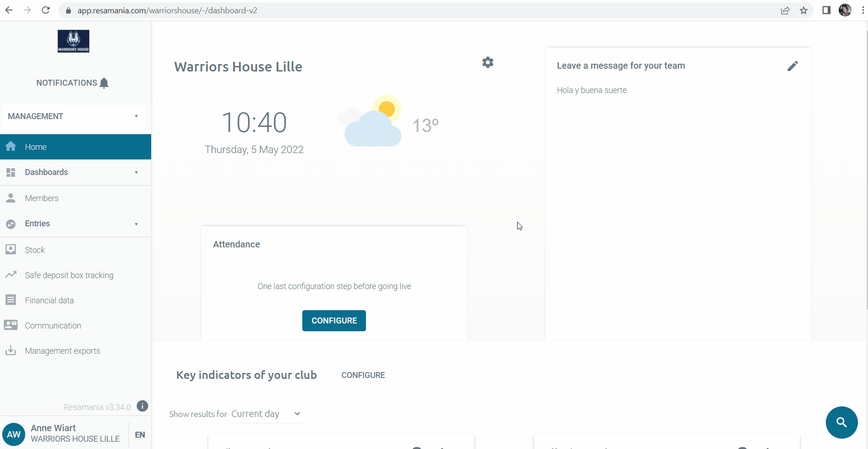Bookmark this page with star icon
868x449 pixels.
[x=803, y=10]
